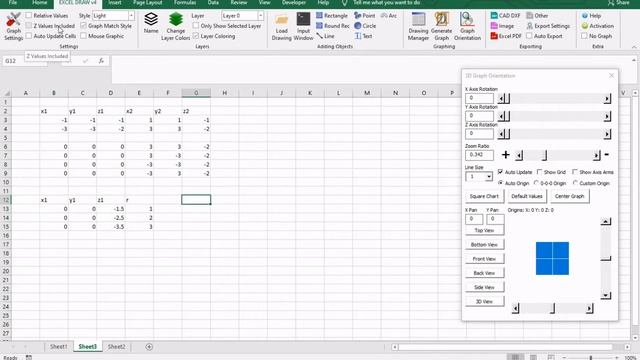Enable Auto Export checkbox
Image resolution: width=640 pixels, height=360 pixels.
tap(529, 36)
